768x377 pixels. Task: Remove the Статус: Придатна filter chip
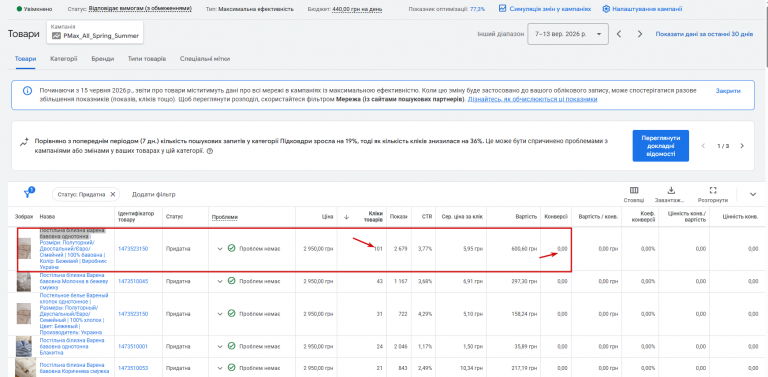pos(113,194)
